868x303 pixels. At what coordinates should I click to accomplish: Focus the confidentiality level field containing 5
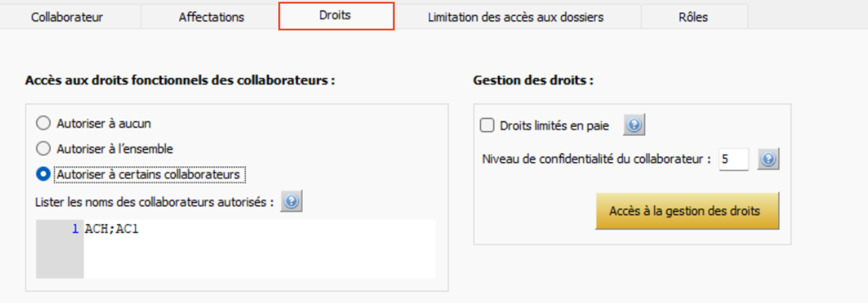(733, 159)
